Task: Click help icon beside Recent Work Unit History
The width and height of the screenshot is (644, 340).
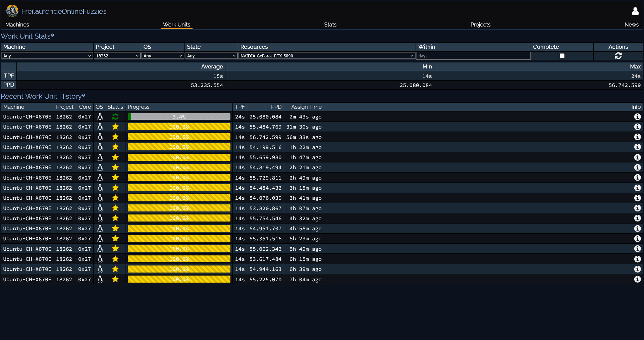Action: click(84, 95)
